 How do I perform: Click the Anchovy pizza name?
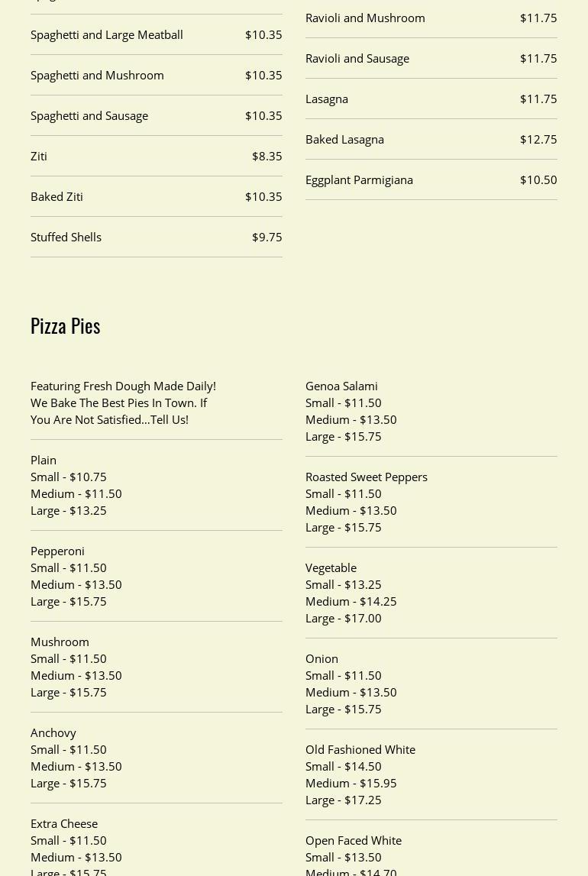53,732
